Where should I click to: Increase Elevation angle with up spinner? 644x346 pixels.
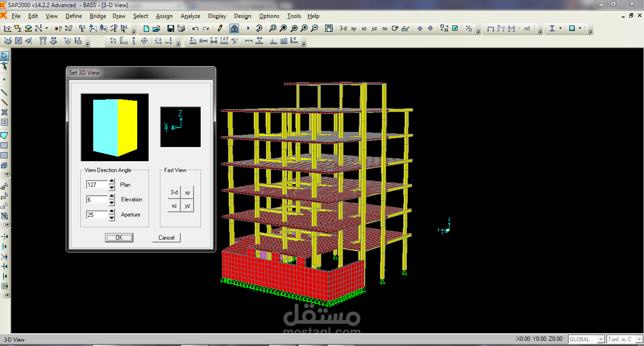(112, 197)
